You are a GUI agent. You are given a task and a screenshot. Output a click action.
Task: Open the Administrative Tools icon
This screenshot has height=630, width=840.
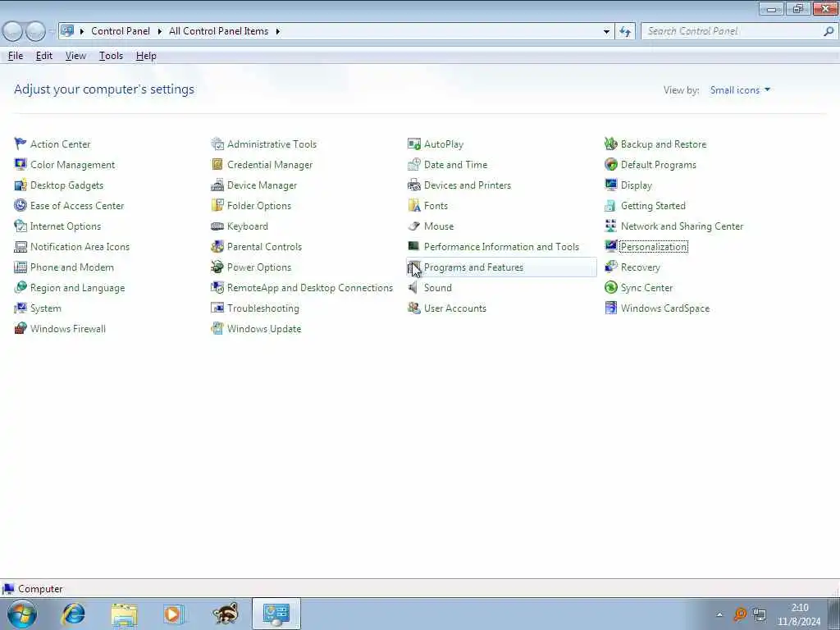[217, 144]
